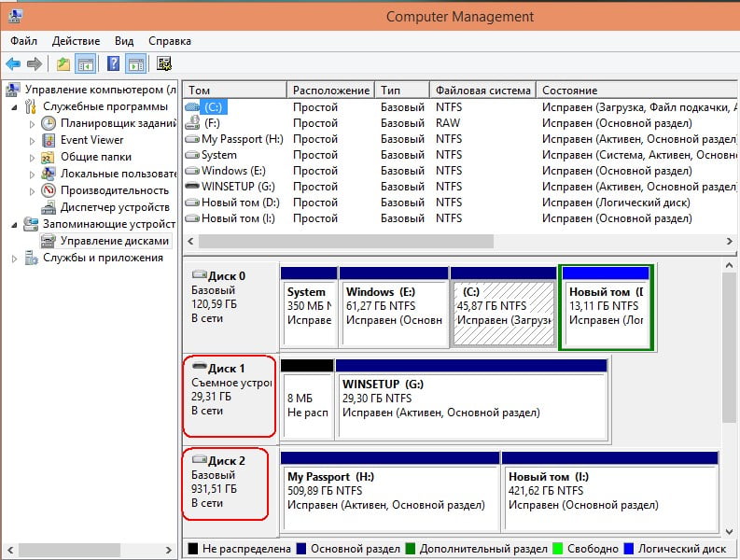Select the WINSETUP (G:) volume row icon
740x560 pixels.
192,187
